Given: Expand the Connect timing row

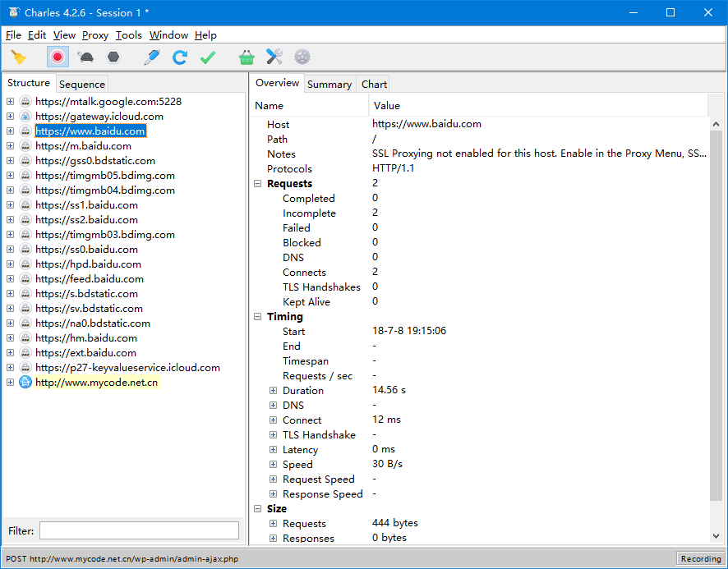Looking at the screenshot, I should click(x=273, y=420).
